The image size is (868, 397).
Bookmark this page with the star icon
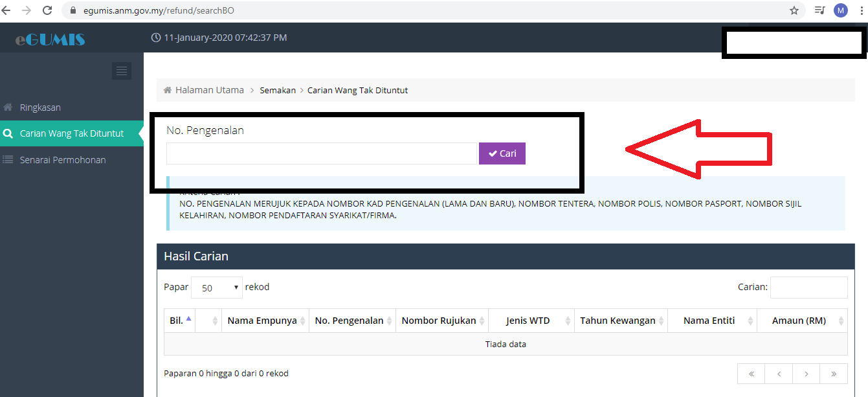pyautogui.click(x=794, y=10)
